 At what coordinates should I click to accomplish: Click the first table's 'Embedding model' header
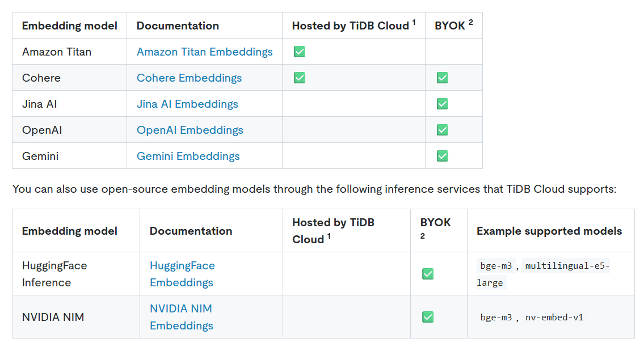69,26
